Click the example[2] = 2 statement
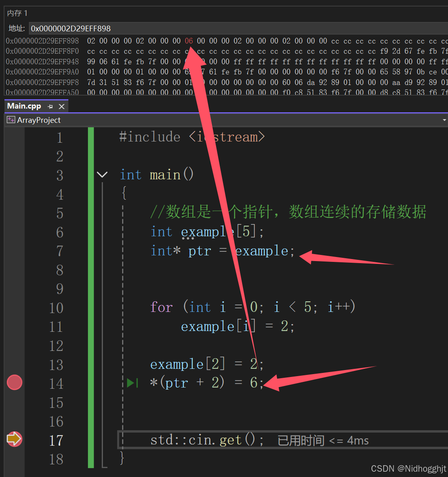This screenshot has width=448, height=477. point(207,364)
